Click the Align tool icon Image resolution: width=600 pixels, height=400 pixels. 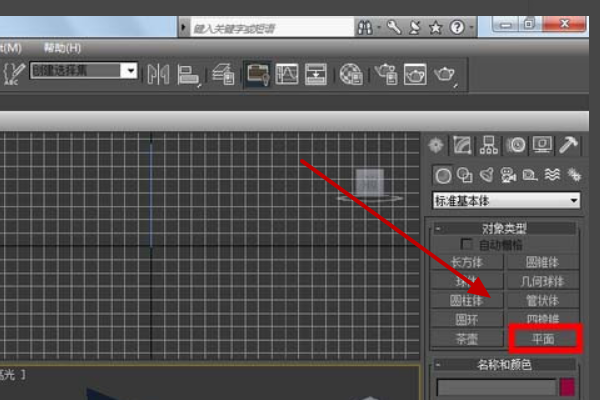point(188,74)
